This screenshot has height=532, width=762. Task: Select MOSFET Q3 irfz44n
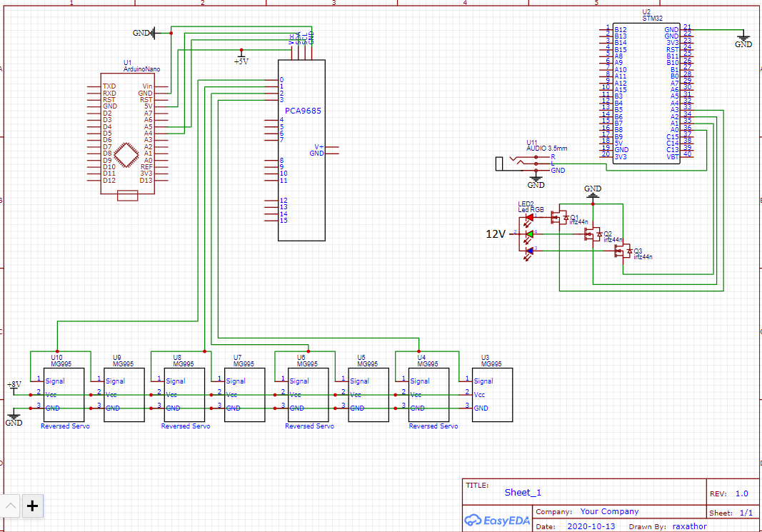[x=623, y=251]
